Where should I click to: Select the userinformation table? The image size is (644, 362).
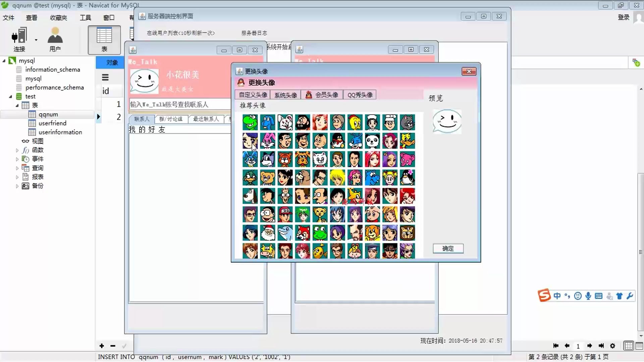coord(60,132)
